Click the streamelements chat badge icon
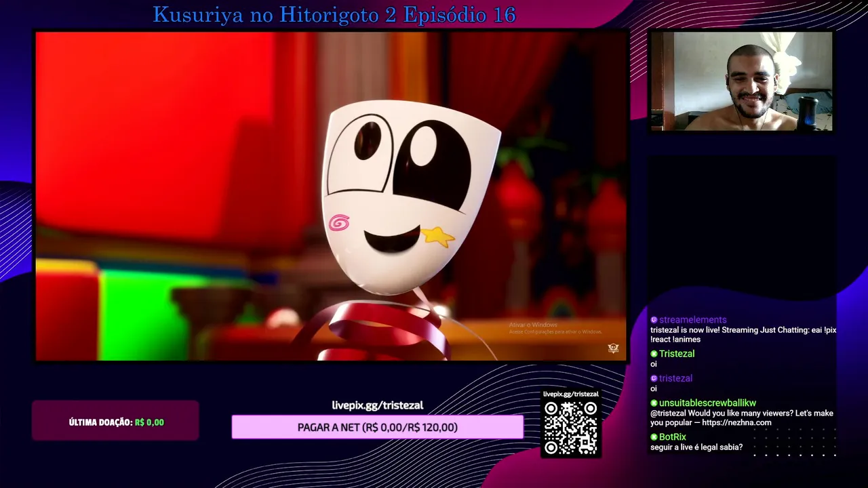This screenshot has width=868, height=488. coord(654,320)
